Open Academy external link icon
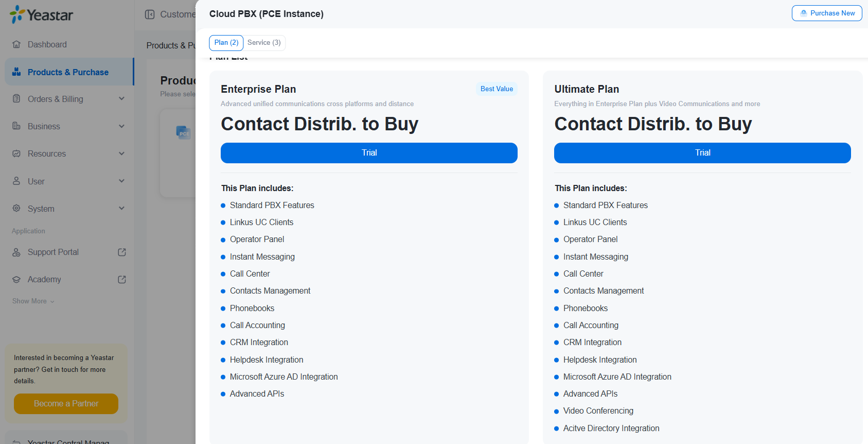The width and height of the screenshot is (868, 444). point(122,280)
